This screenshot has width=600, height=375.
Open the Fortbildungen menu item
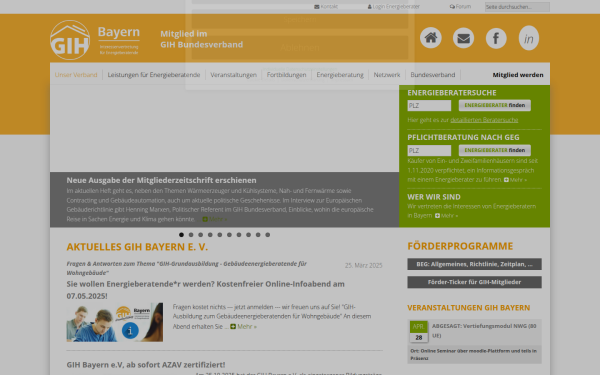tap(286, 75)
